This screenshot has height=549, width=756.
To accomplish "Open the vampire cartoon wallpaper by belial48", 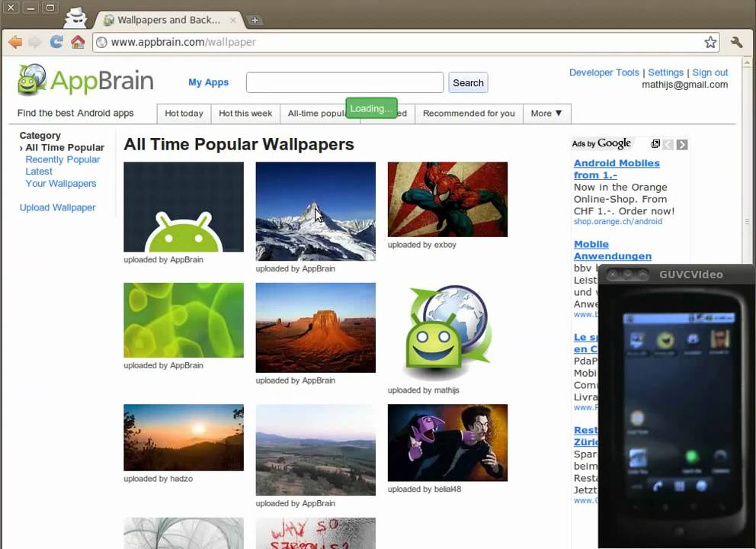I will [x=447, y=443].
